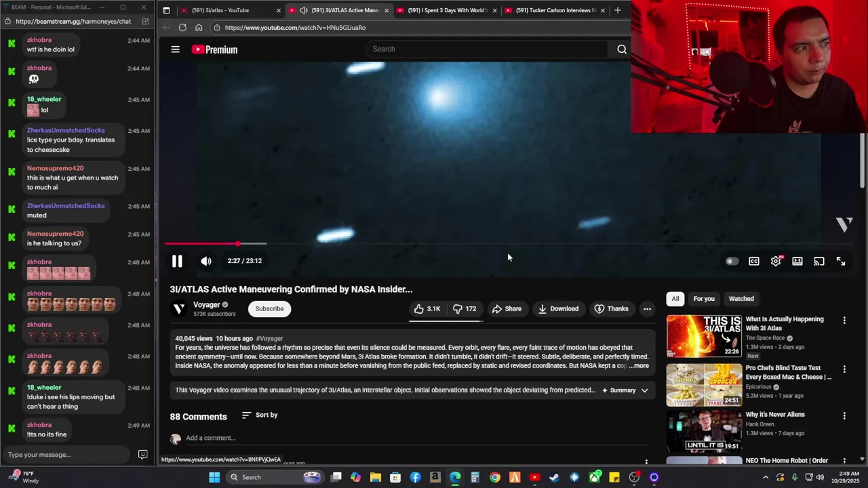The image size is (868, 488).
Task: Open options for Why It's Never Aliens
Action: 844,415
